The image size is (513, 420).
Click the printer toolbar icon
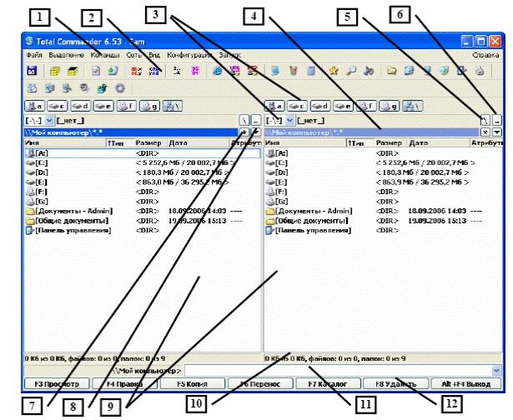pos(480,71)
